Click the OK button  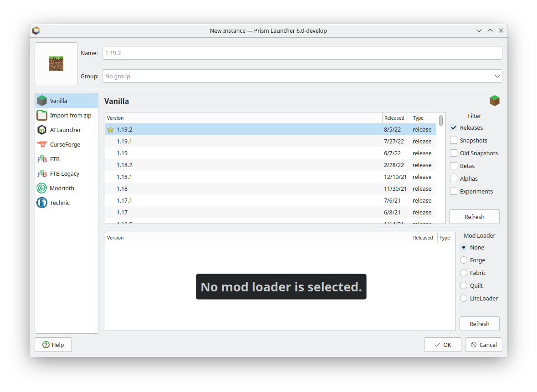click(x=442, y=345)
